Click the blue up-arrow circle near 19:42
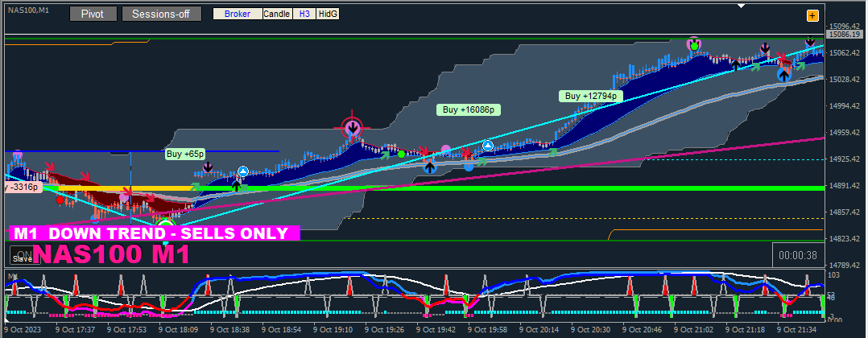 (x=430, y=167)
